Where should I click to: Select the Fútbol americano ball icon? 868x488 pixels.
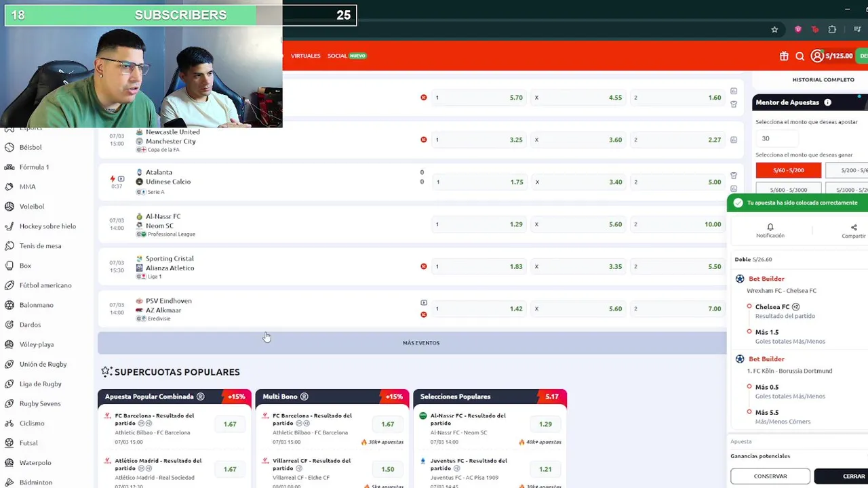pos(9,285)
